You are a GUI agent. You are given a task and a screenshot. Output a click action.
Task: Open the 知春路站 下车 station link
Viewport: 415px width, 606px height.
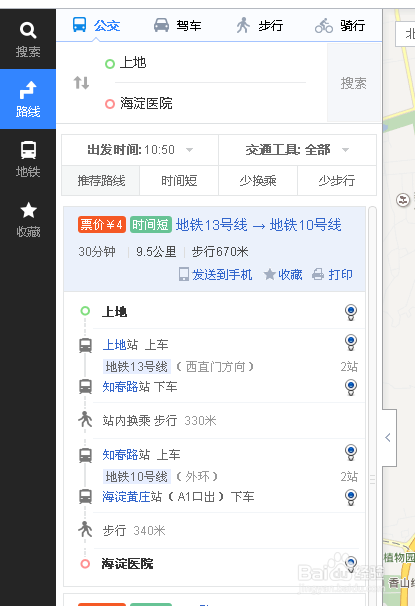(x=120, y=387)
